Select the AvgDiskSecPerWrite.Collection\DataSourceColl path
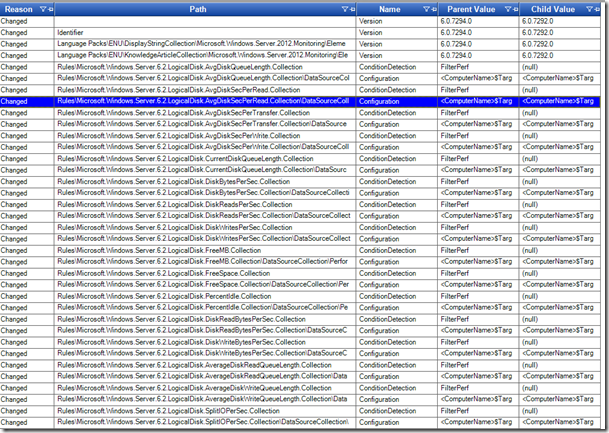 pyautogui.click(x=205, y=147)
